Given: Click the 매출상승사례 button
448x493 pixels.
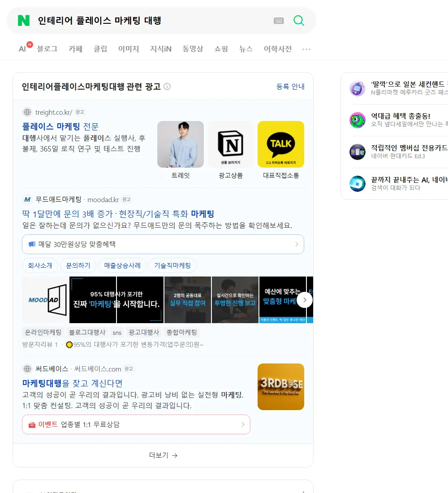Looking at the screenshot, I should pyautogui.click(x=122, y=265).
